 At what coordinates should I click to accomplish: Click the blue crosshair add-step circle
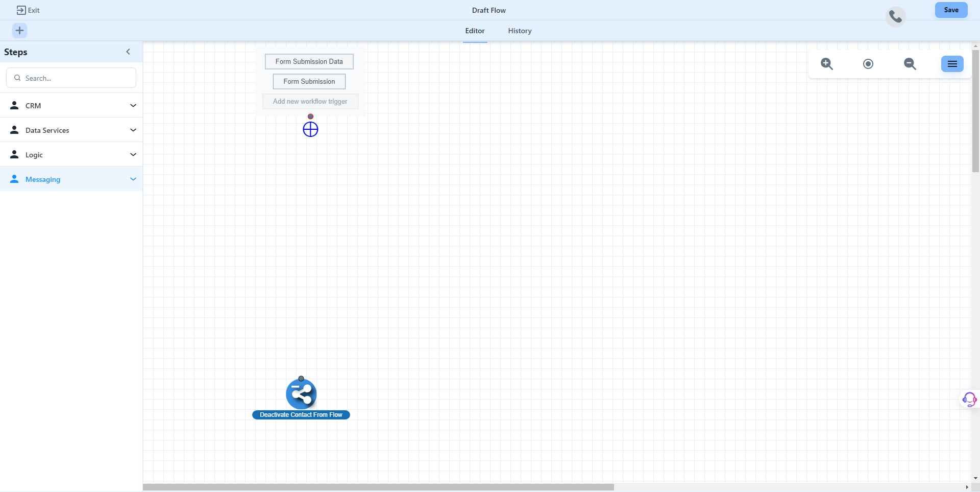coord(310,129)
